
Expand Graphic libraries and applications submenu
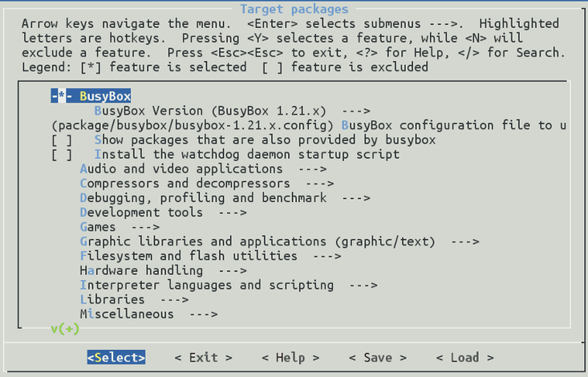tap(279, 241)
